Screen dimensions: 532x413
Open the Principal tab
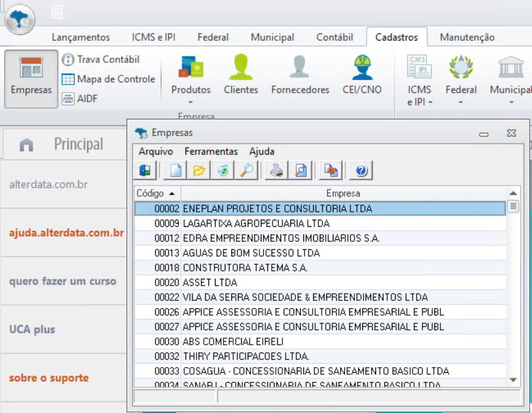coord(79,144)
